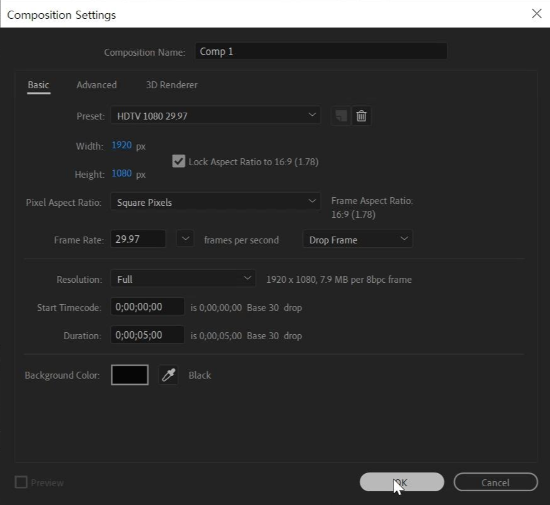This screenshot has width=550, height=505.
Task: Click the 'Black' color name text
Action: click(x=200, y=375)
